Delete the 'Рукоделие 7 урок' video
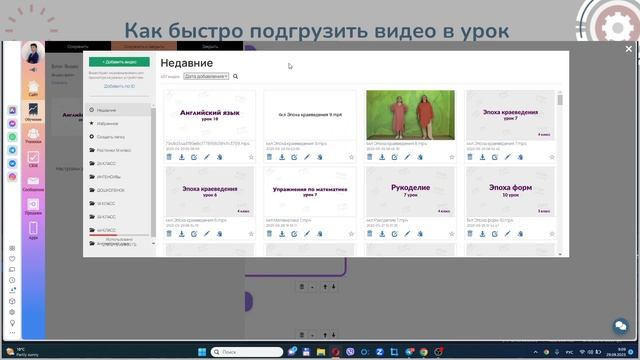Viewport: 640px width, 360px height. 370,234
